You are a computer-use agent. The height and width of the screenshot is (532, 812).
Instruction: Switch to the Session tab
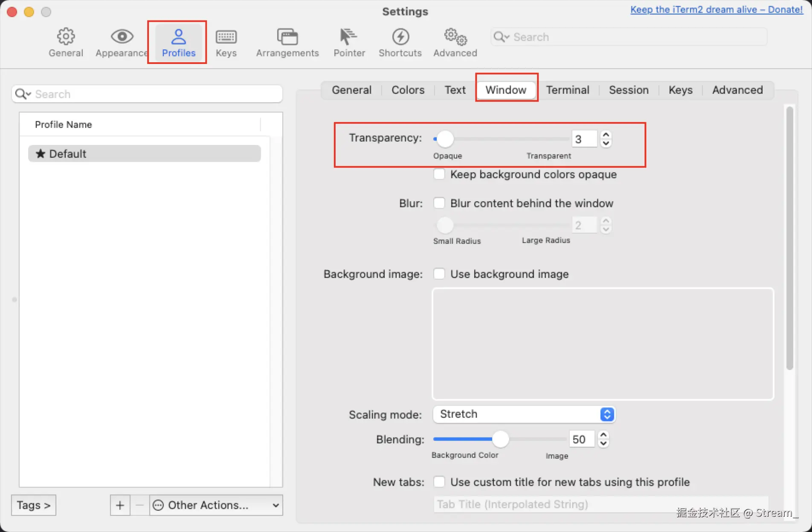629,90
